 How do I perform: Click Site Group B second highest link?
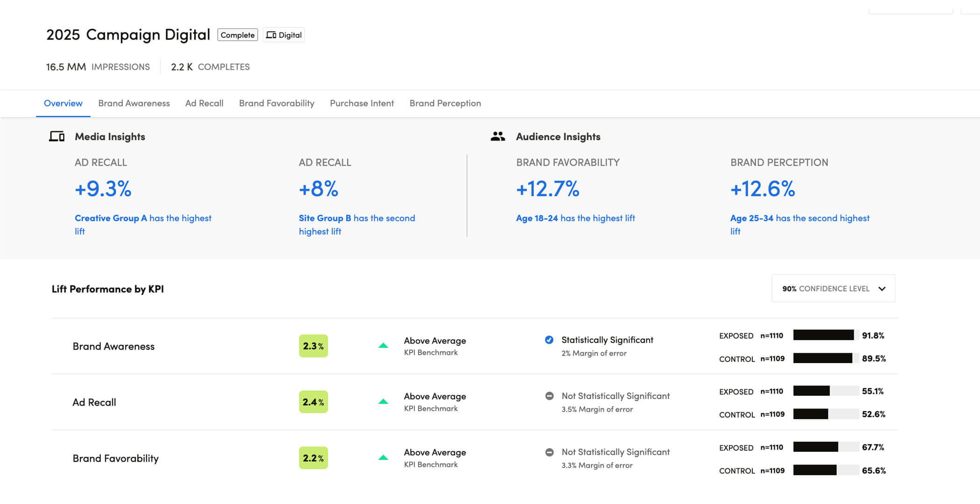(357, 224)
